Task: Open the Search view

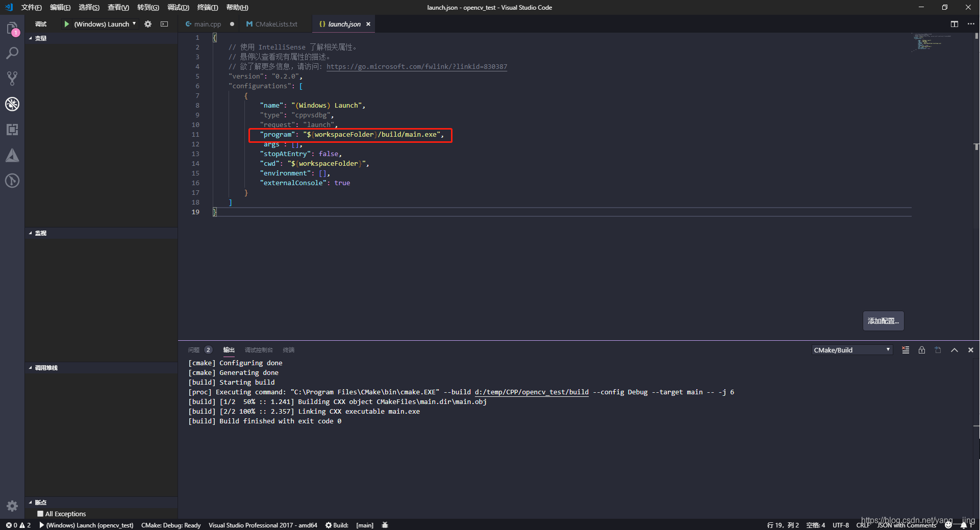Action: pos(12,53)
